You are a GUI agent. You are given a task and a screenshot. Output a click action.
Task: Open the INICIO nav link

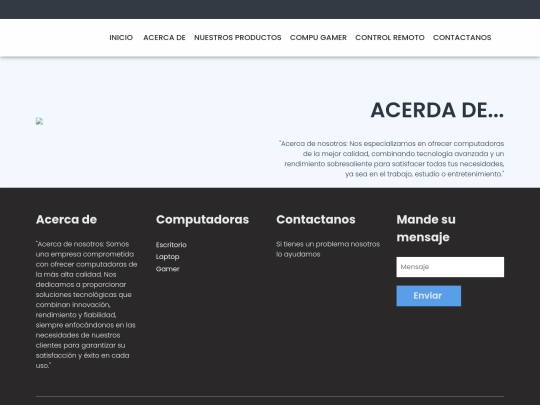tap(121, 38)
